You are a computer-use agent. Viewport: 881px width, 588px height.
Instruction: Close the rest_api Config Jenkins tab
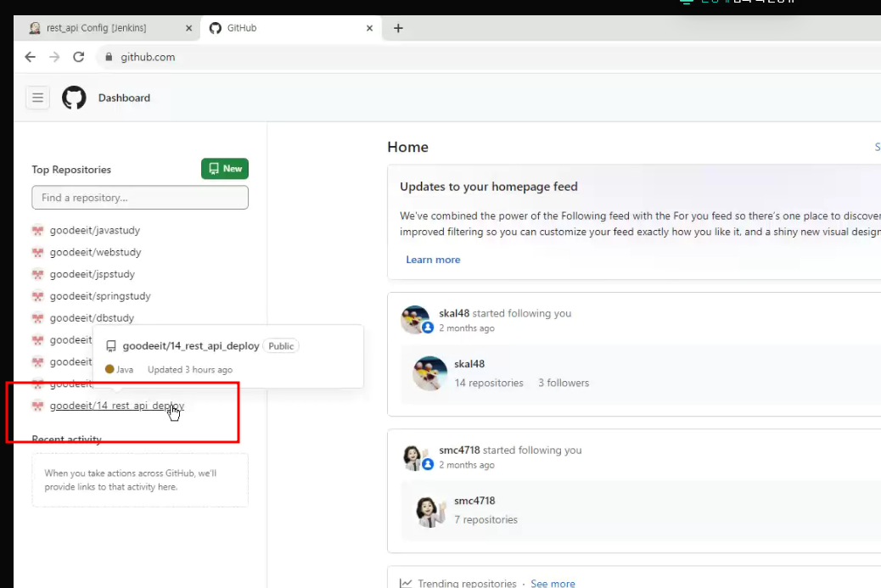pyautogui.click(x=188, y=28)
